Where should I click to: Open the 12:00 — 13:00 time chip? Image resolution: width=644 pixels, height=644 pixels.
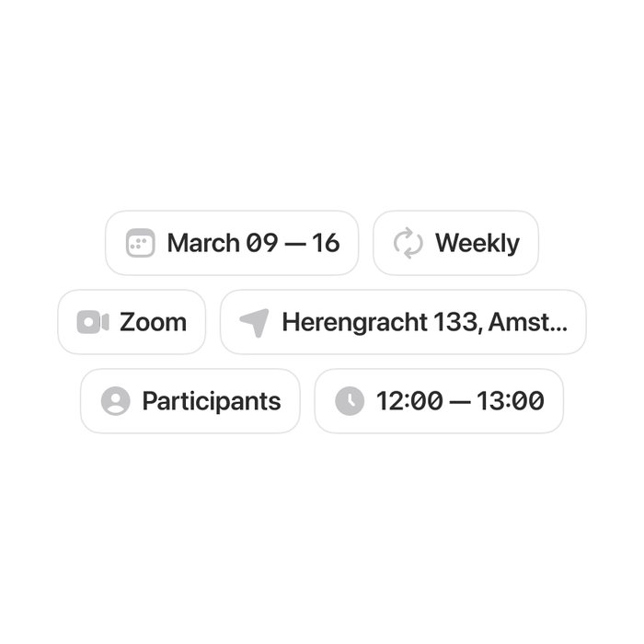(439, 401)
